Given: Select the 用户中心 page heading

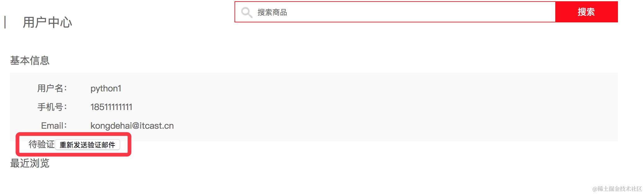Looking at the screenshot, I should click(47, 22).
